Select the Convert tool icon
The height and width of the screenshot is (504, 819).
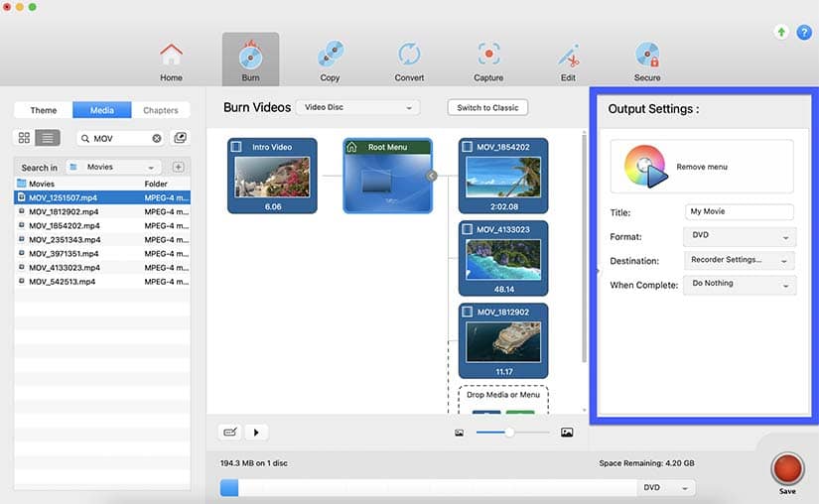(x=409, y=58)
